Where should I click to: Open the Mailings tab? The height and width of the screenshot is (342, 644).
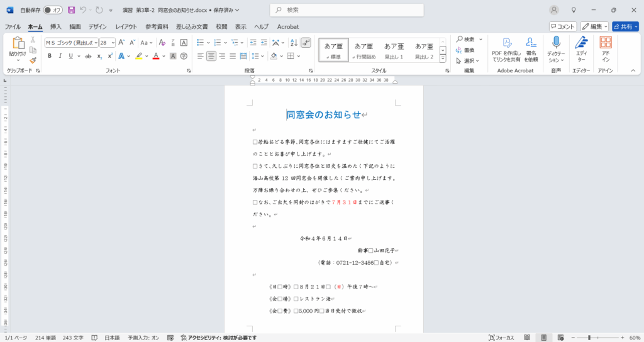click(x=192, y=26)
